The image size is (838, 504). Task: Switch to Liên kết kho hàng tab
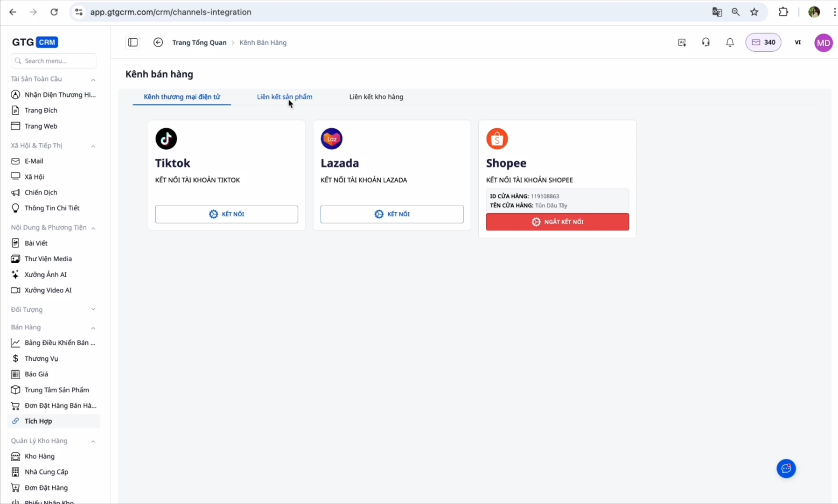coord(376,97)
